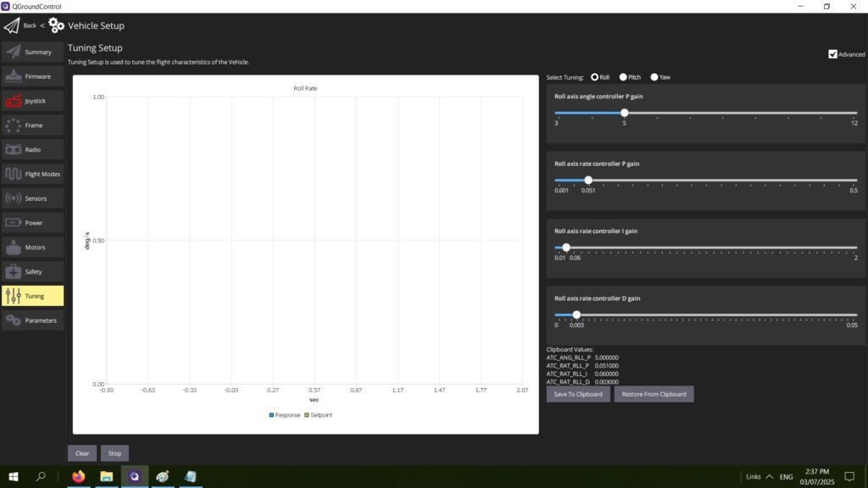Open the Parameters section icon
Image resolution: width=868 pixels, height=488 pixels.
(x=14, y=320)
